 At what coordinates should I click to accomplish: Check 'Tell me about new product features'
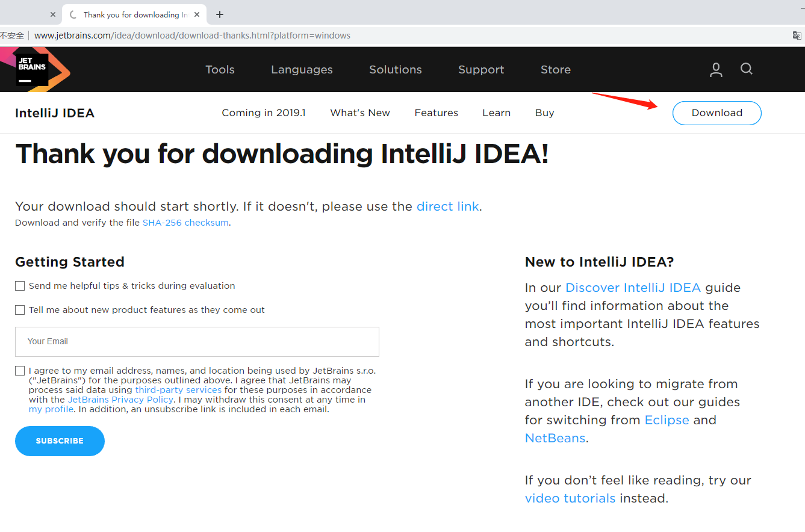click(20, 310)
